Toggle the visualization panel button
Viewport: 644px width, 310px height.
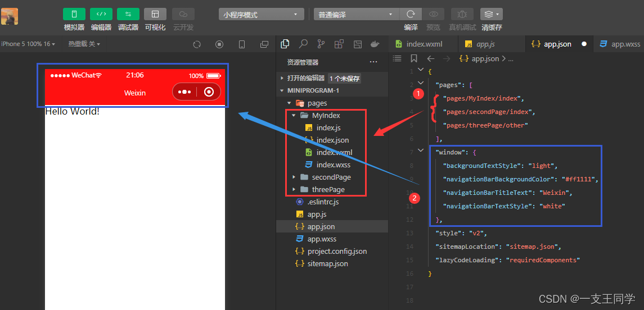pos(155,14)
